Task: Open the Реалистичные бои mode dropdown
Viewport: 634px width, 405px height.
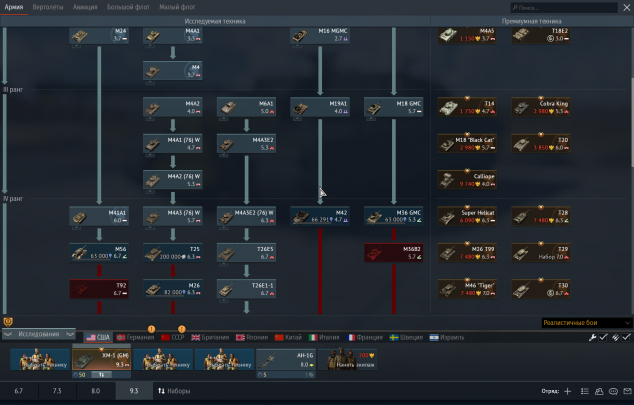Action: [586, 323]
